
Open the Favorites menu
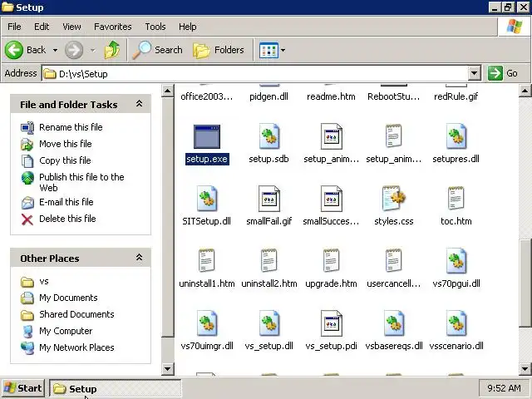113,27
